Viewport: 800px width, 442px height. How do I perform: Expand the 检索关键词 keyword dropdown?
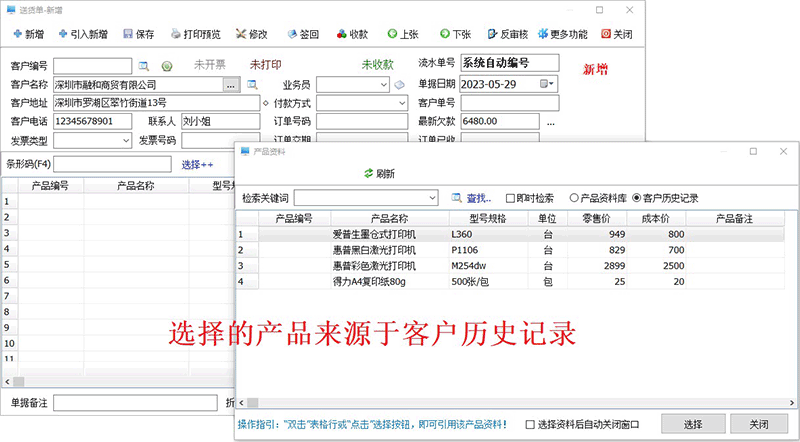pyautogui.click(x=431, y=198)
